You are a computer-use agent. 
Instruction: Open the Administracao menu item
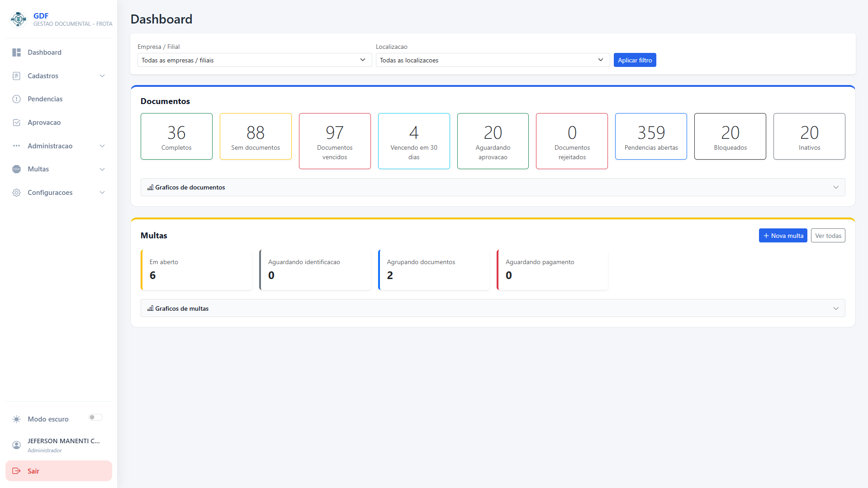point(59,146)
